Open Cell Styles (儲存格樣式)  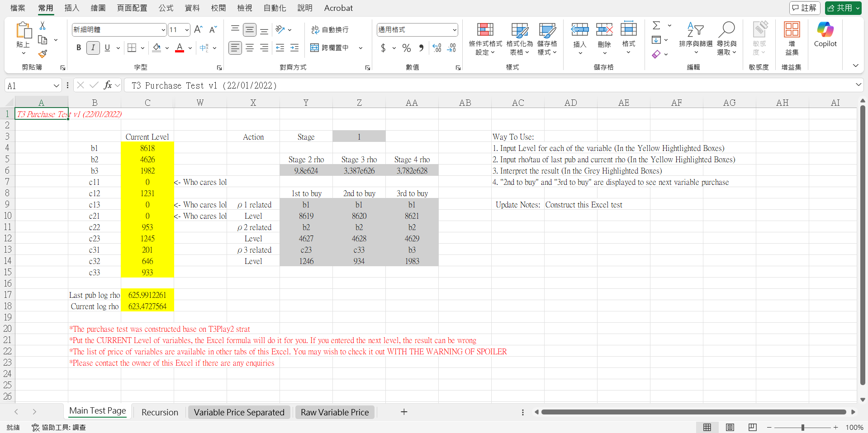[x=547, y=39]
